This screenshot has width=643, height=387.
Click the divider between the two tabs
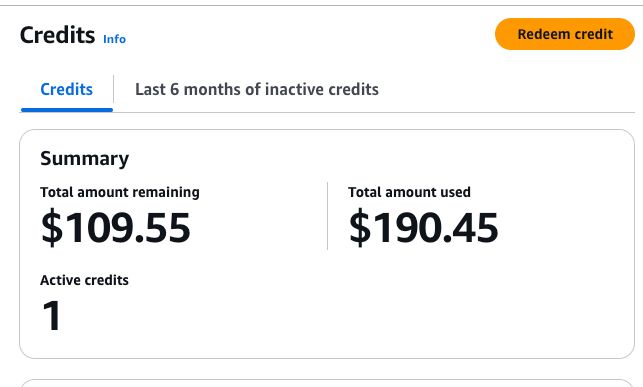click(114, 89)
